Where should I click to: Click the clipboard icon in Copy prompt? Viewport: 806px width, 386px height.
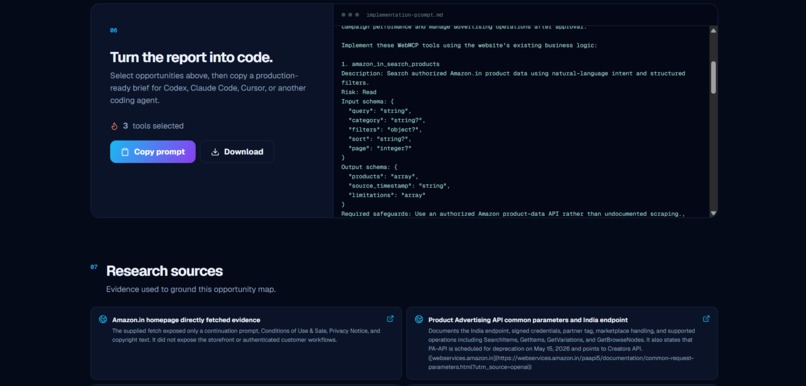coord(125,152)
